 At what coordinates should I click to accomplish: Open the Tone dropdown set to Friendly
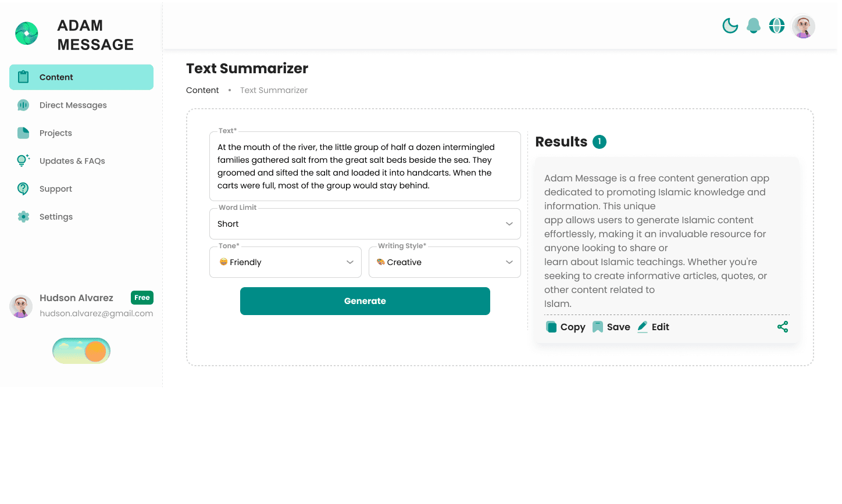(285, 262)
